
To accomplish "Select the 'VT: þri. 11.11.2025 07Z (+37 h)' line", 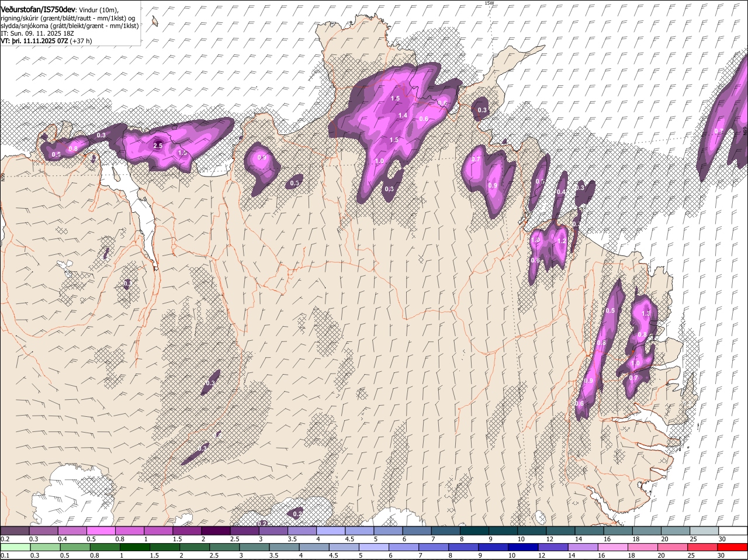I will 46,42.
